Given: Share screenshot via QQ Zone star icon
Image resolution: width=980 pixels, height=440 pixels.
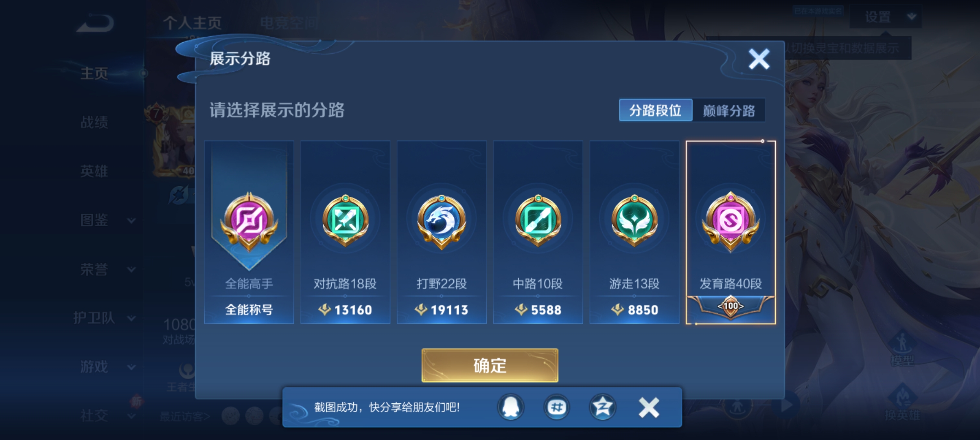Looking at the screenshot, I should (x=603, y=407).
